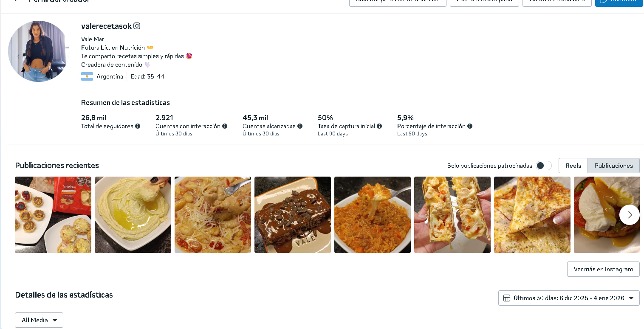Expand the Últimos 30 días date range dropdown
This screenshot has width=644, height=329.
(x=569, y=298)
